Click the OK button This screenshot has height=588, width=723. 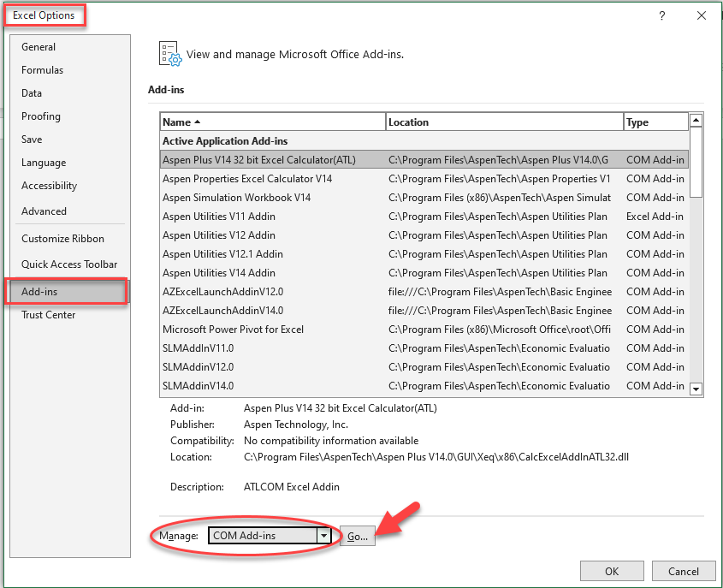612,571
